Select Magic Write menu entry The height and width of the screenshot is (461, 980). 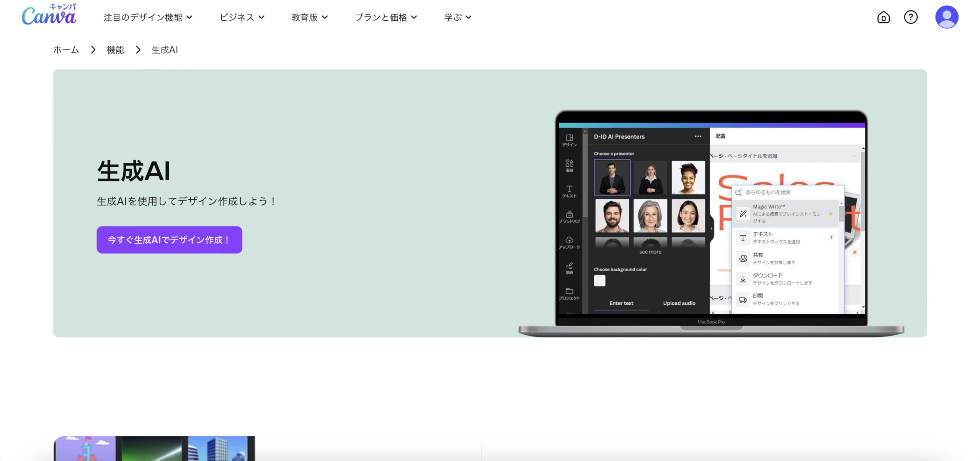point(785,213)
